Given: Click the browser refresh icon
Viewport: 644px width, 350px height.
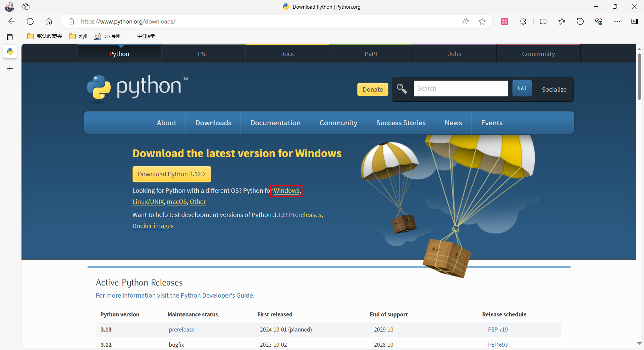Looking at the screenshot, I should click(30, 21).
